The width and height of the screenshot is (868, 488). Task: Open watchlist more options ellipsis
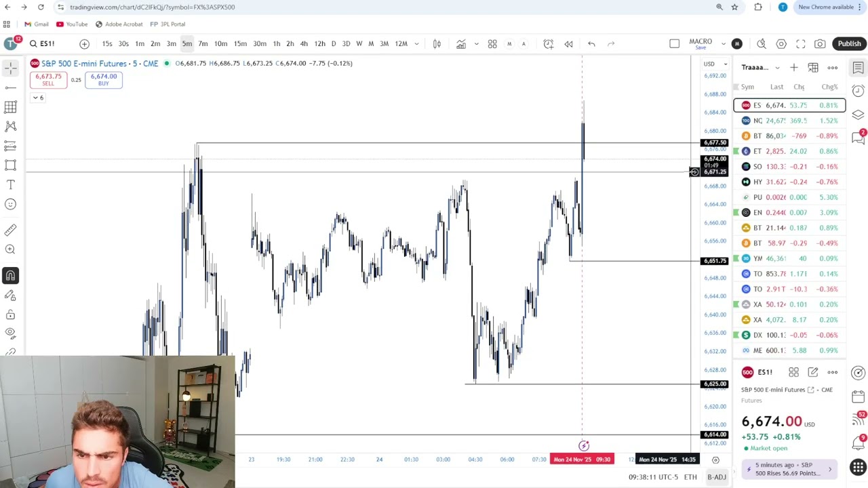(832, 67)
